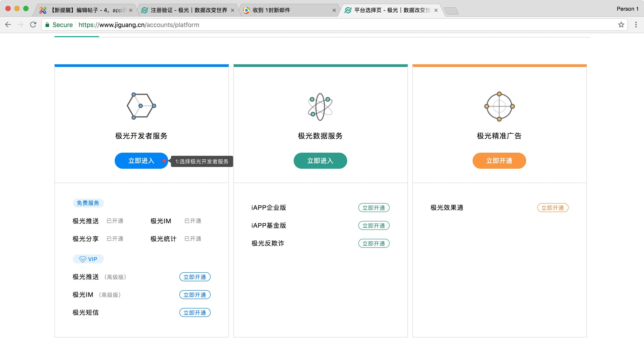
Task: Open a new browser tab
Action: click(x=451, y=11)
